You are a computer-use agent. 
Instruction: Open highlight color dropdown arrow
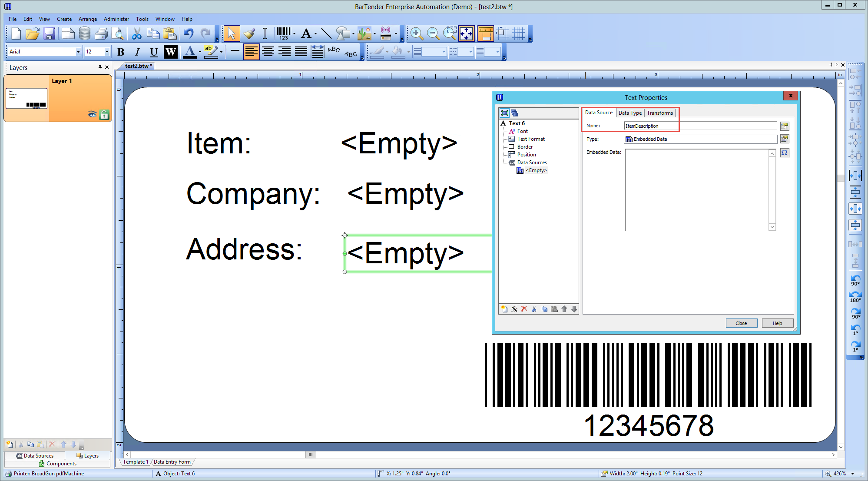pyautogui.click(x=222, y=52)
